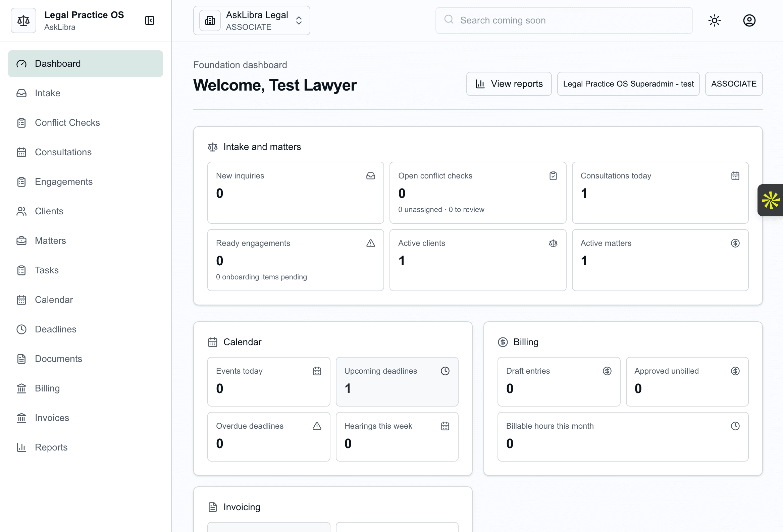Go to Invoices page

86,418
